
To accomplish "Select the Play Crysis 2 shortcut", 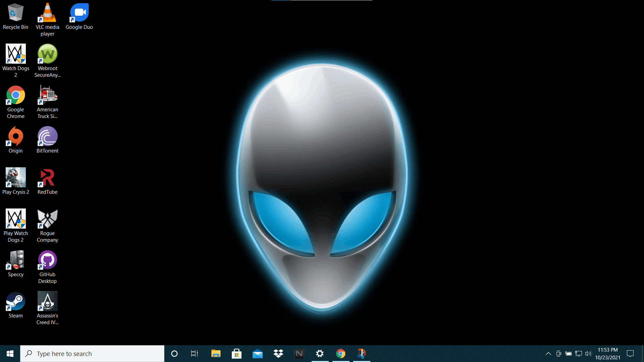I will click(x=15, y=178).
